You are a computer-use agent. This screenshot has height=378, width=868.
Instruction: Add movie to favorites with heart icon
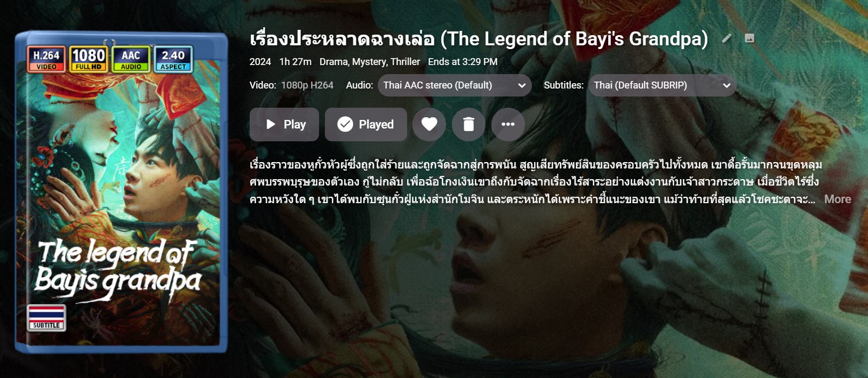[x=429, y=124]
